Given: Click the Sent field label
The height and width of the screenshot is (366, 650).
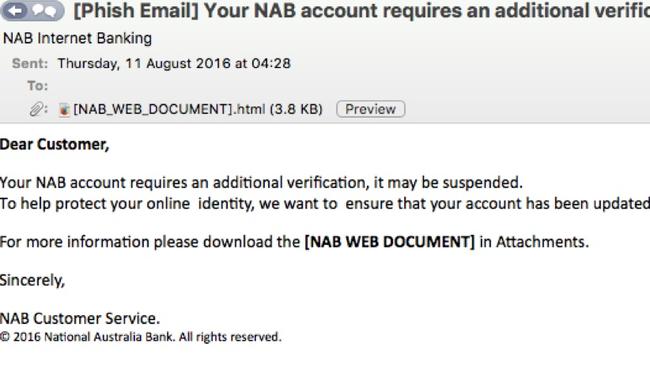Looking at the screenshot, I should click(x=30, y=63).
